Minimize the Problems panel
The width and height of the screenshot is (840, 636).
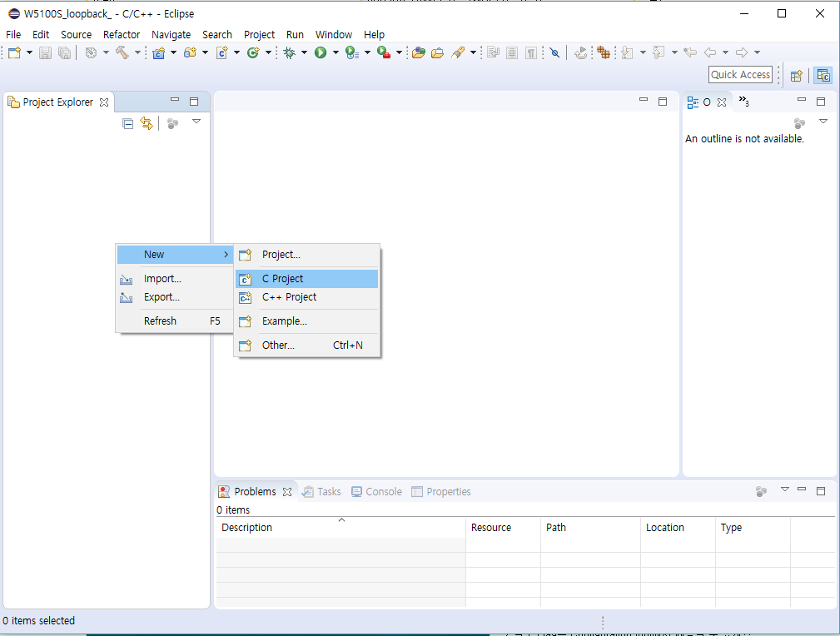coord(802,489)
